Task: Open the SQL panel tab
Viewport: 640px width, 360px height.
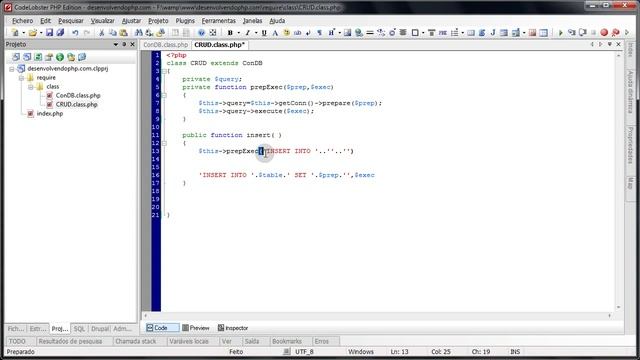Action: pos(79,329)
